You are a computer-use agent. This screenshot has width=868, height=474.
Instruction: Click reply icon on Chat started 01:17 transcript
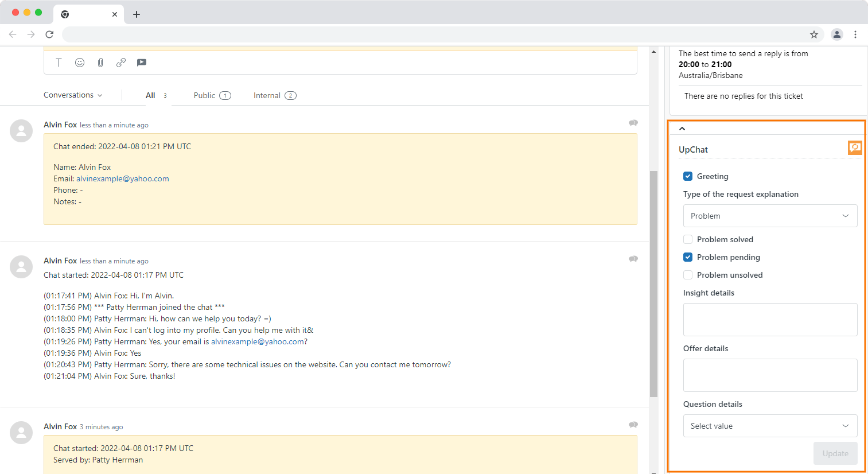[x=633, y=259]
